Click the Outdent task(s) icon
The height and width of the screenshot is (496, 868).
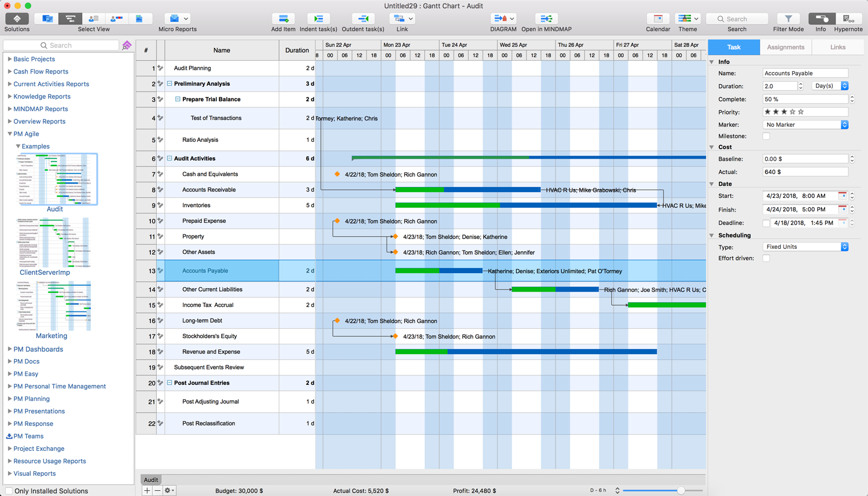(363, 19)
